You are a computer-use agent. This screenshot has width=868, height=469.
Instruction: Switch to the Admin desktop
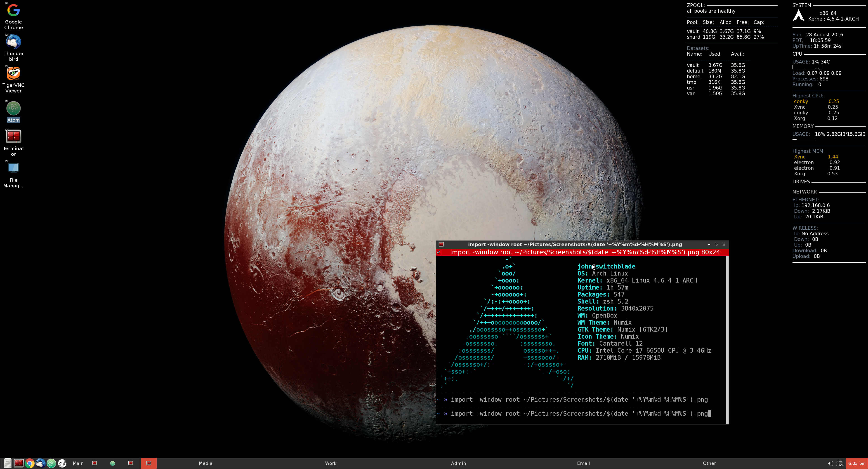click(458, 463)
